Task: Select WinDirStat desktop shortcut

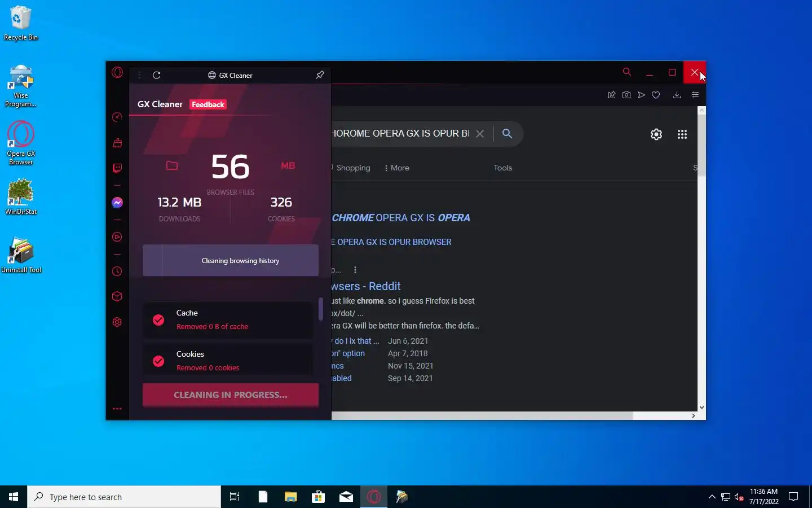Action: click(x=21, y=197)
